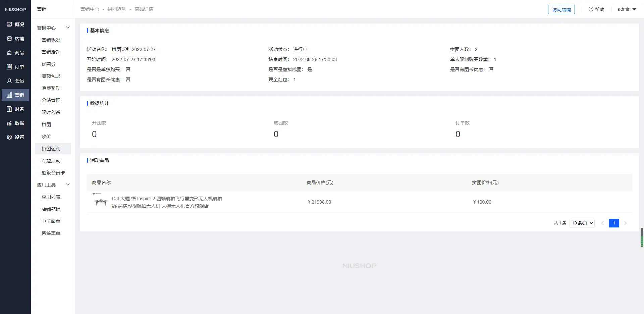Click the page 1 pagination button

(x=613, y=223)
